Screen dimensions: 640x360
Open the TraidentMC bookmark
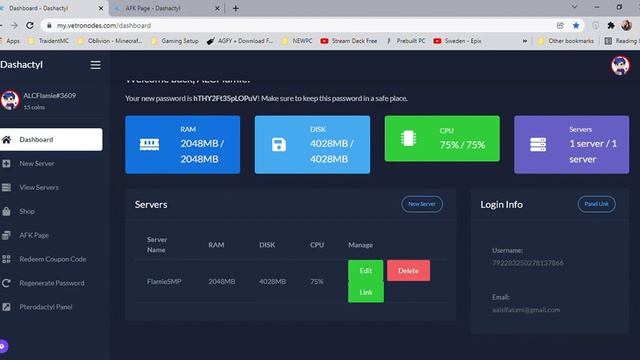tap(49, 41)
